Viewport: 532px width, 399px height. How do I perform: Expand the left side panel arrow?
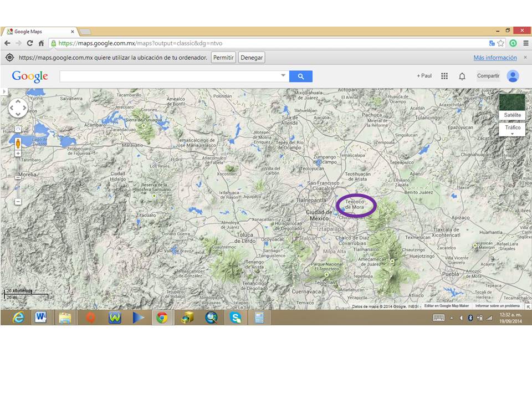click(4, 91)
